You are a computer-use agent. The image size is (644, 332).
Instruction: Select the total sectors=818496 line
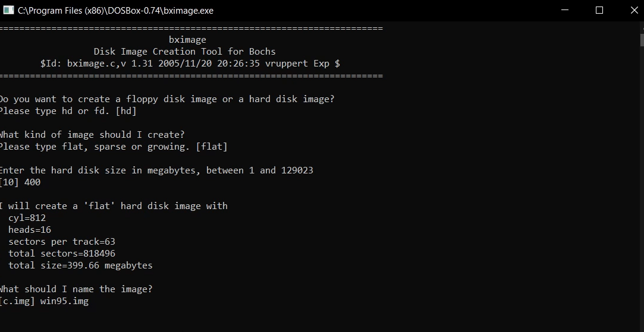(62, 254)
